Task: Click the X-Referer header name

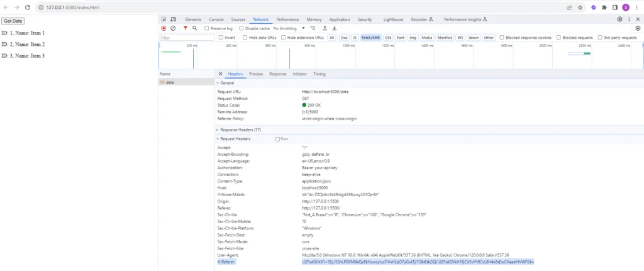Action: [226, 262]
